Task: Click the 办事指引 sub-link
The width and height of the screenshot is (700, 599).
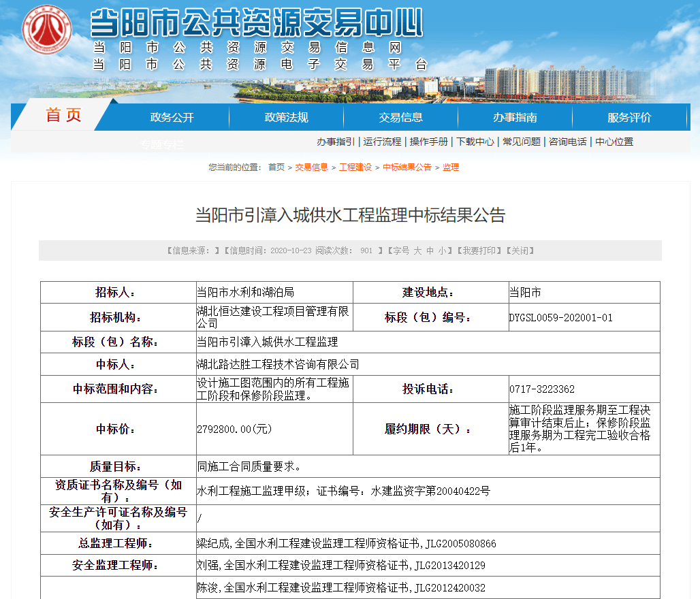Action: 335,142
